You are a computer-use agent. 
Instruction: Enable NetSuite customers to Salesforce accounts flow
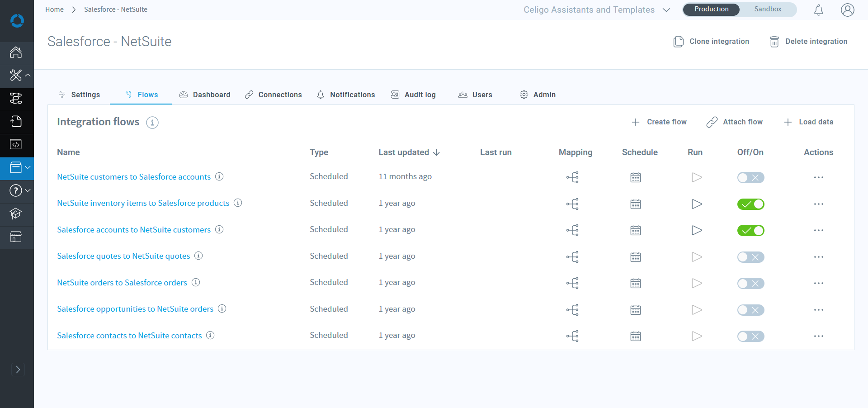[750, 177]
